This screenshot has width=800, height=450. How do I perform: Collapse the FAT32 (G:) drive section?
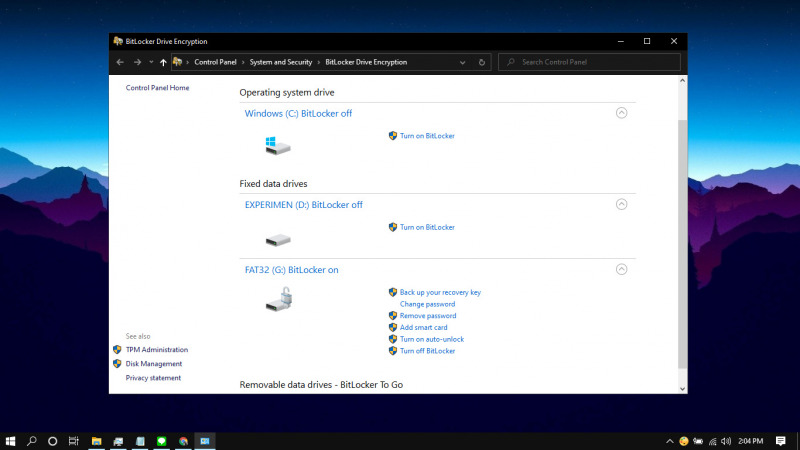pyautogui.click(x=621, y=269)
